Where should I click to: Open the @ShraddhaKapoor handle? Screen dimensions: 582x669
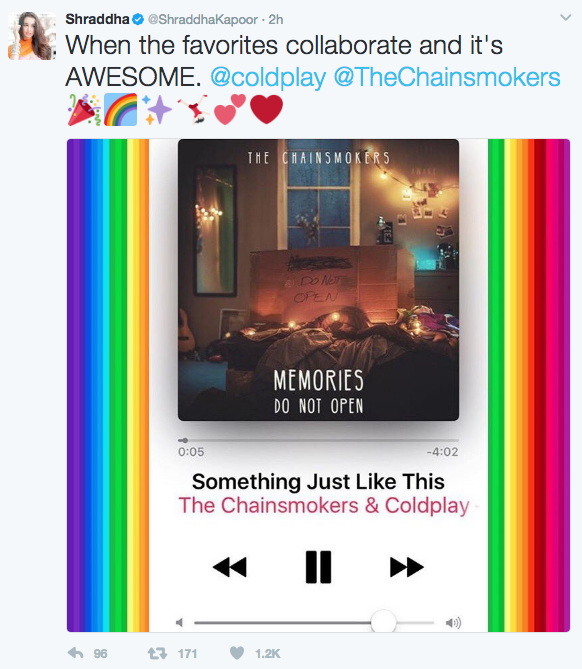click(203, 20)
